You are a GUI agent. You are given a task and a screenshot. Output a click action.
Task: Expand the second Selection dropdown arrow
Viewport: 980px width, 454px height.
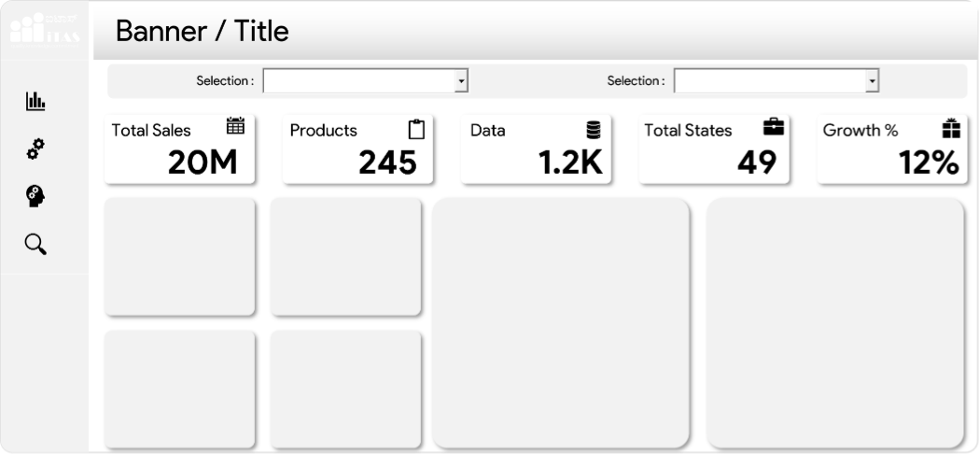click(872, 81)
